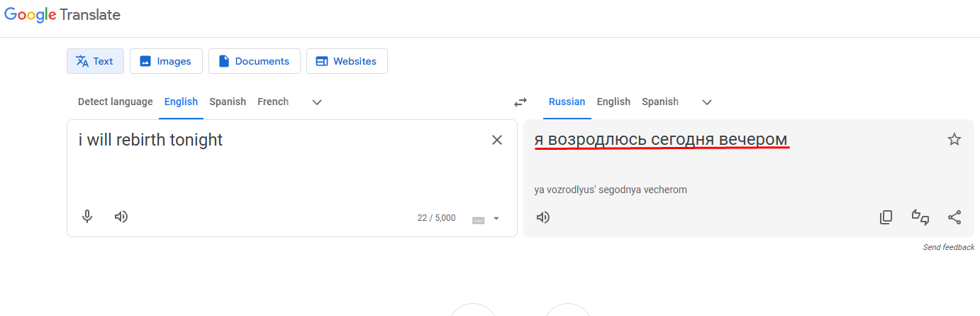Open Documents translation mode
This screenshot has height=316, width=980.
254,61
